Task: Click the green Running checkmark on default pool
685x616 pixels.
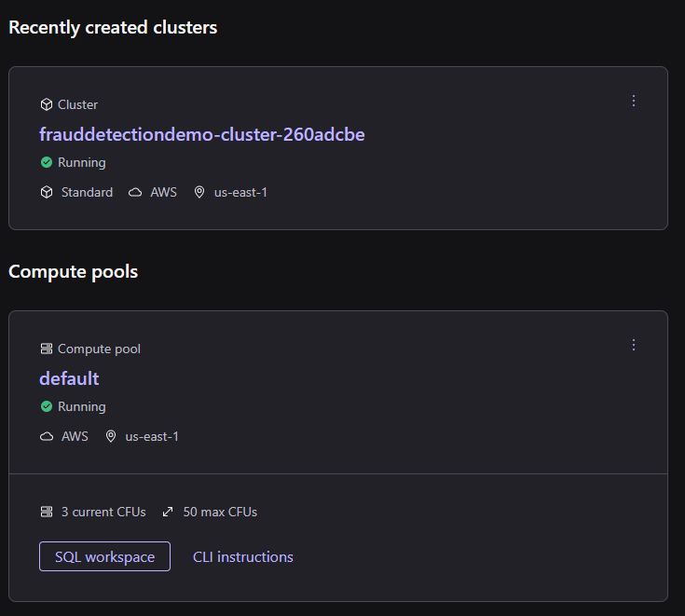Action: 47,406
